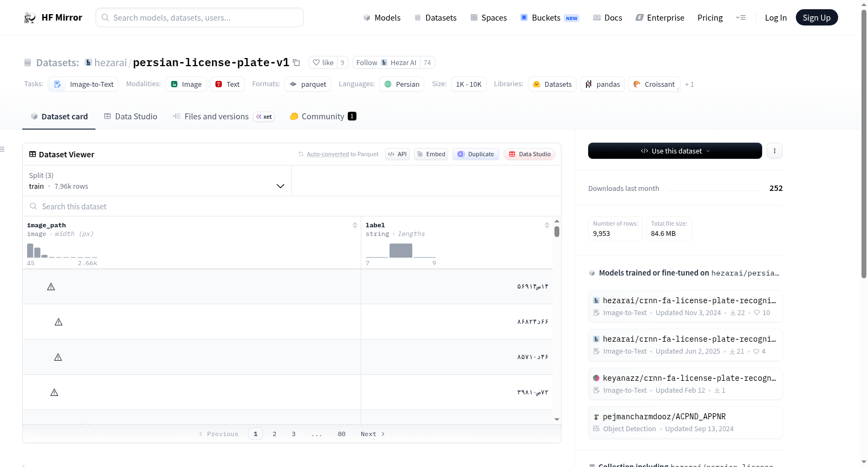
Task: Click the HF Mirror logo icon
Action: point(30,18)
